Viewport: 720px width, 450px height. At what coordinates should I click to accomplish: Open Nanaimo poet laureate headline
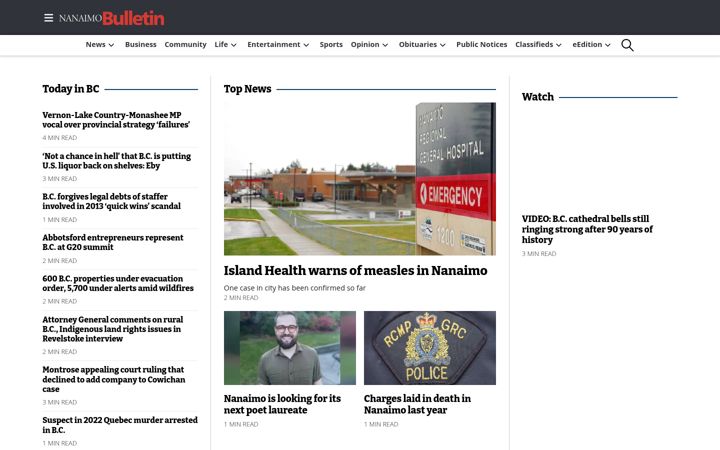click(x=282, y=404)
